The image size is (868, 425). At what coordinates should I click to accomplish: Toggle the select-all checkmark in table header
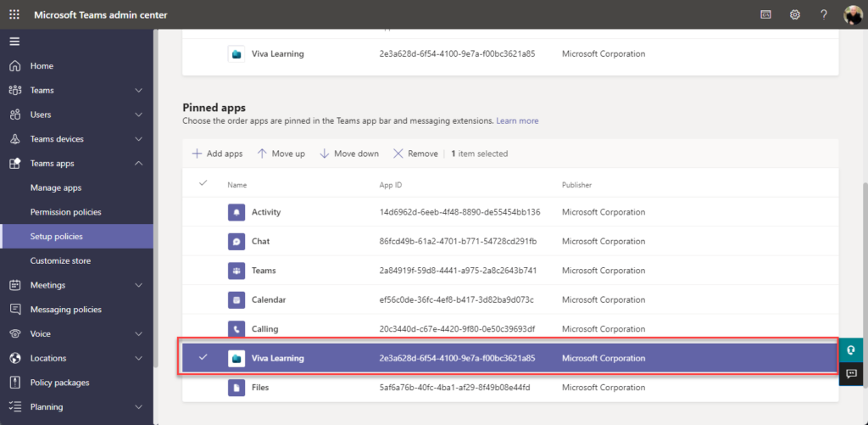(203, 183)
